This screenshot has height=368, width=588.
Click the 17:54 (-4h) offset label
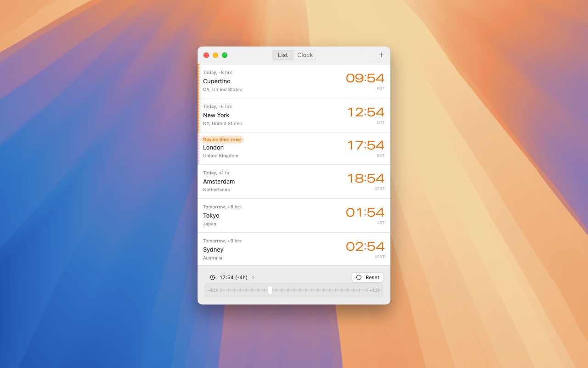click(233, 277)
